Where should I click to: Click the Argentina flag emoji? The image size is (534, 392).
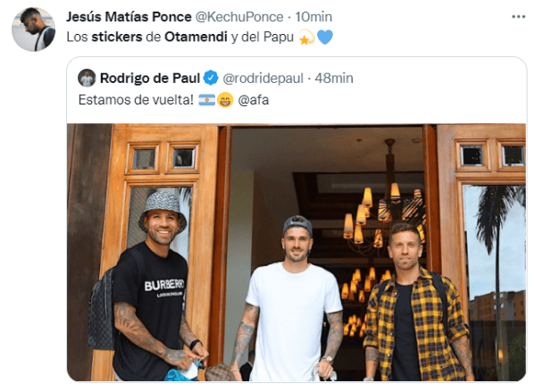[x=206, y=100]
